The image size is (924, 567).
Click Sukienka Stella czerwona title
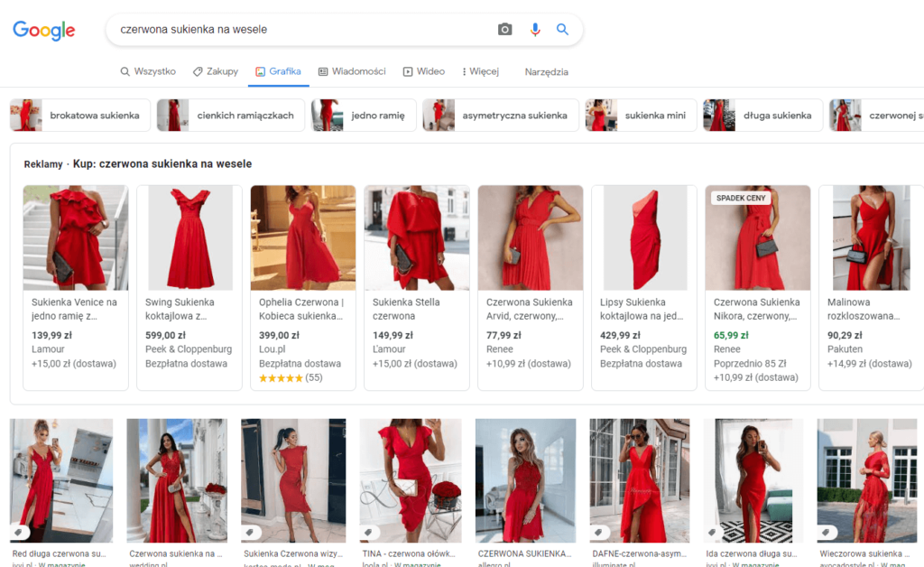click(x=406, y=309)
